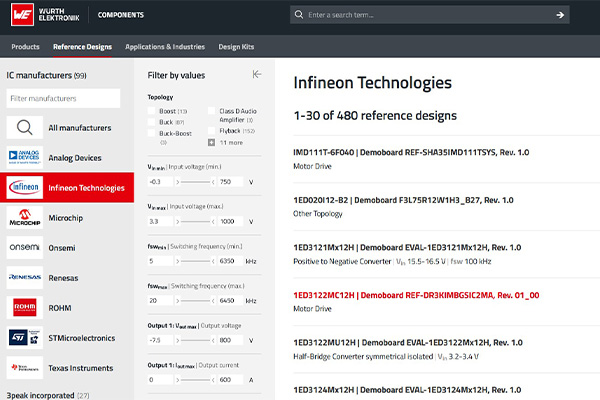
Task: Click the Filter manufacturers input field
Action: pos(63,99)
